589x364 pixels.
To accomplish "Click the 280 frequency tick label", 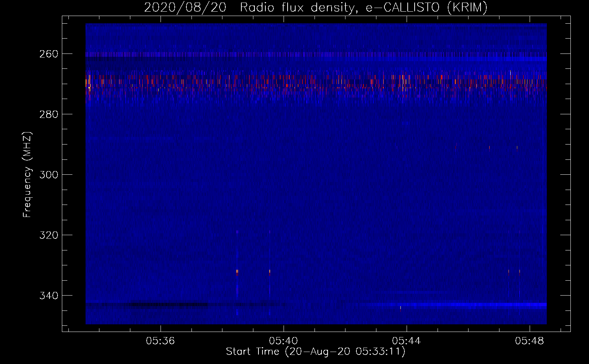I will [x=49, y=114].
